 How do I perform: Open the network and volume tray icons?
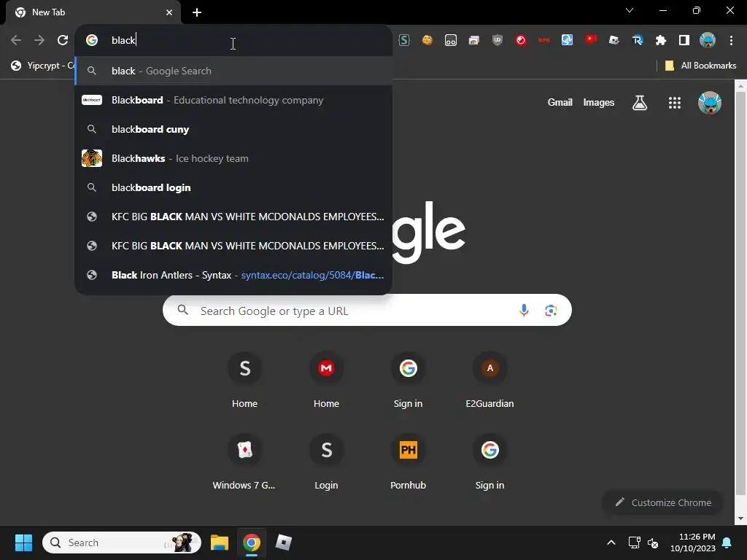pos(643,542)
